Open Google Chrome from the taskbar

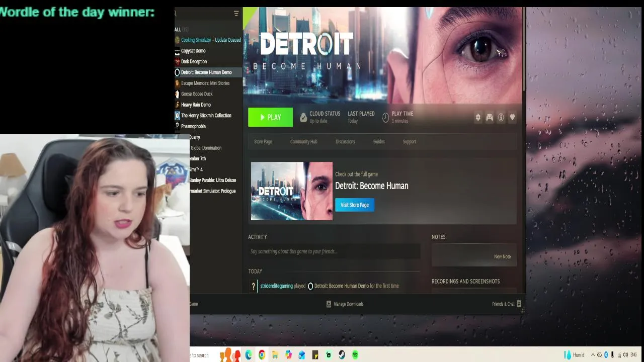(262, 355)
